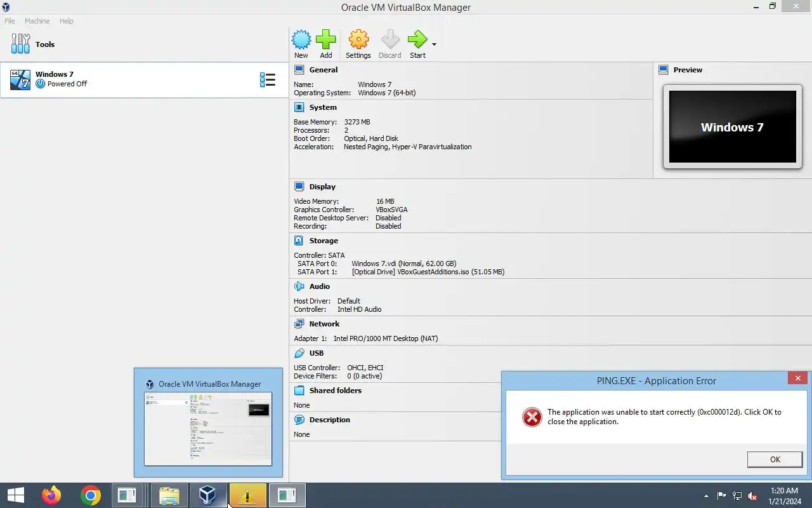Start the VM with green arrow icon

coord(417,39)
